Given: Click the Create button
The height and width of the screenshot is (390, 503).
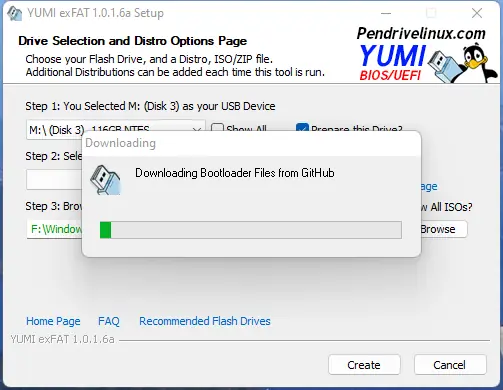Looking at the screenshot, I should pos(364,365).
